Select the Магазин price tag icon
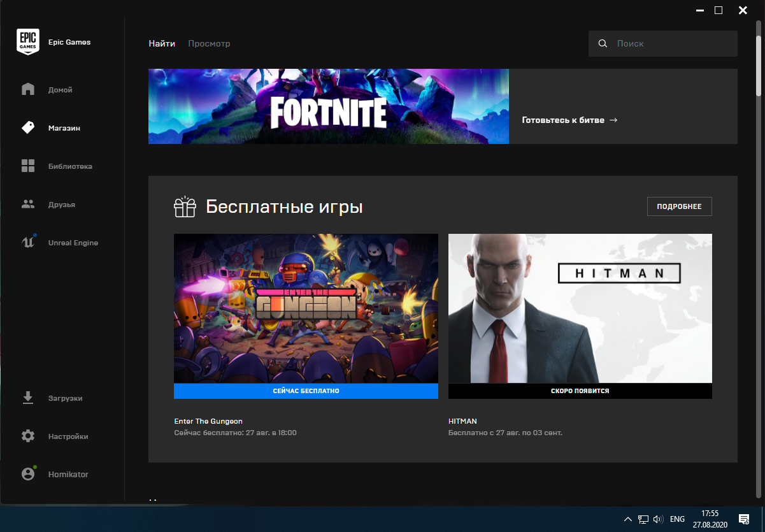Image resolution: width=765 pixels, height=532 pixels. point(28,128)
